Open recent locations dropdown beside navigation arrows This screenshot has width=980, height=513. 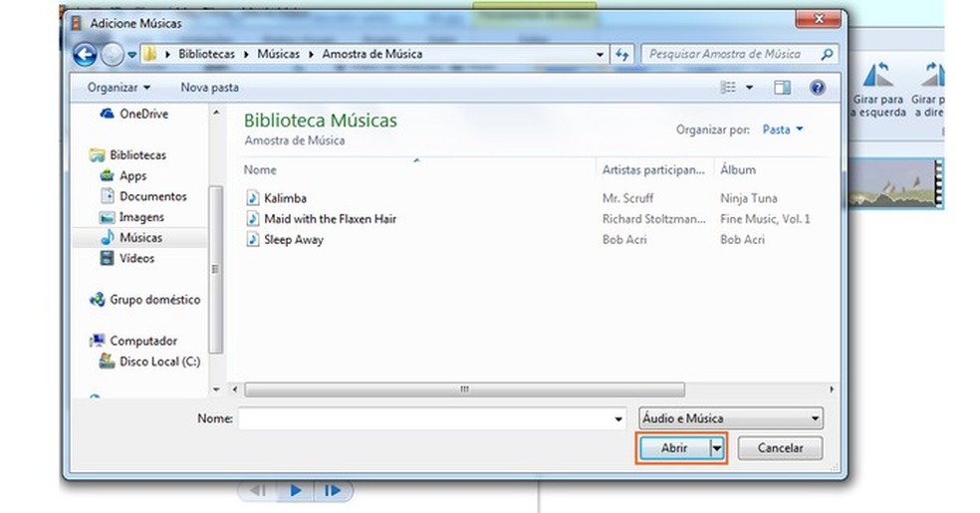point(131,55)
